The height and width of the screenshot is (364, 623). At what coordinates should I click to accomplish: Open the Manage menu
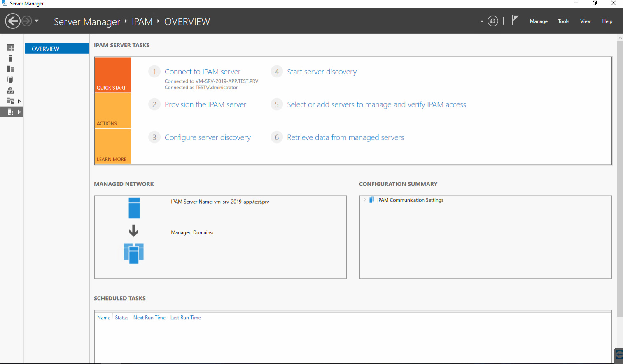point(539,21)
